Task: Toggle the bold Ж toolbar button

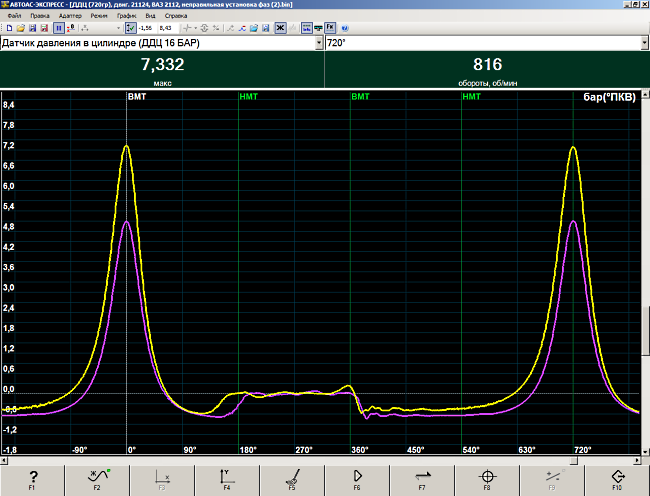Action: (280, 28)
